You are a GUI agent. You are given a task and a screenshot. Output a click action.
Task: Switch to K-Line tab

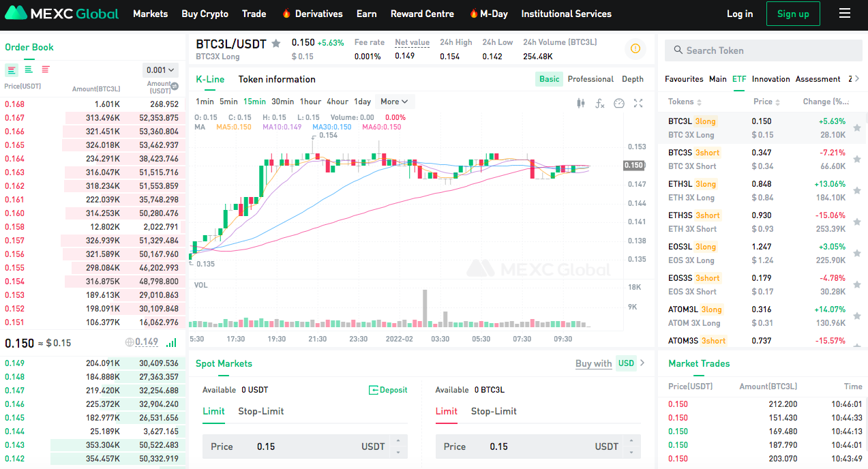(x=210, y=79)
